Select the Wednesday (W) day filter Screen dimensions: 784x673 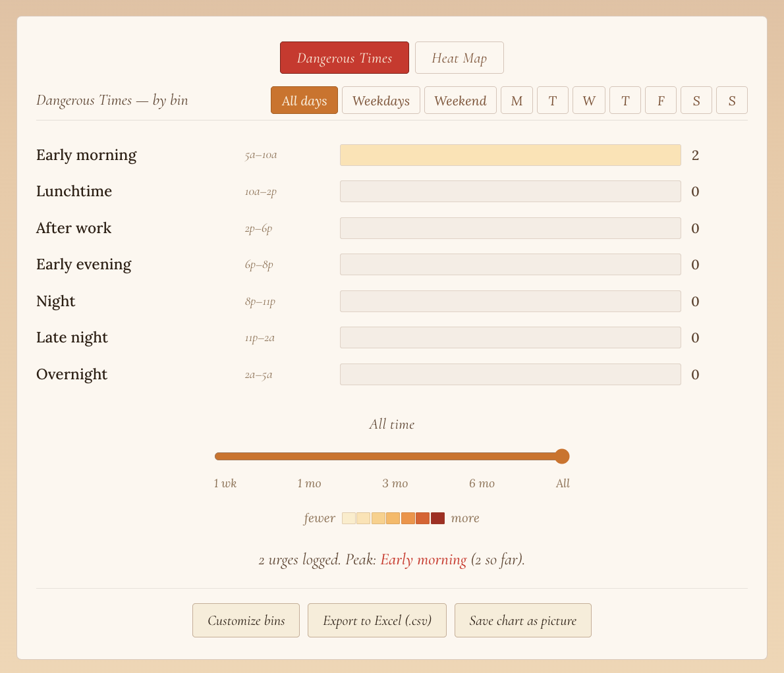[588, 101]
